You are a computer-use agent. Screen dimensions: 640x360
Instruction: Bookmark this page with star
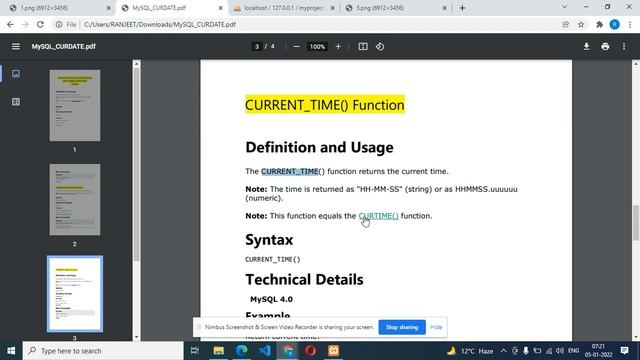581,24
